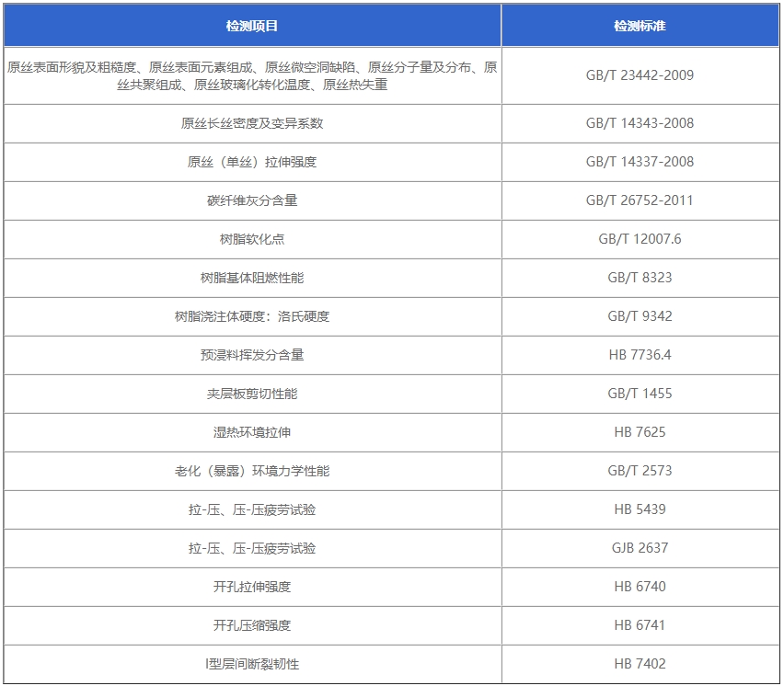Select 拉-压、压-压疲劳试验 in the HB 5439 row
The height and width of the screenshot is (686, 784).
(x=252, y=509)
